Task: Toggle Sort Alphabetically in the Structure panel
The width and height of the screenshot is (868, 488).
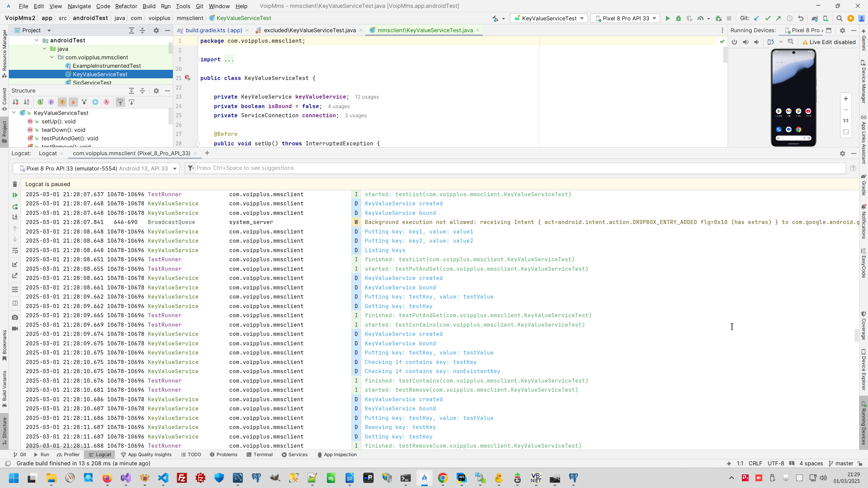Action: (26, 102)
